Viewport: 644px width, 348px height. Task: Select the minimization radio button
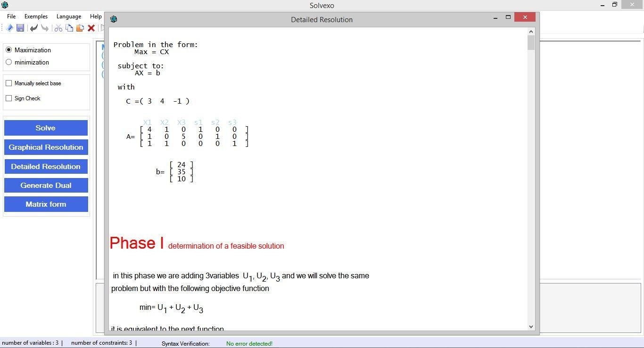click(8, 62)
